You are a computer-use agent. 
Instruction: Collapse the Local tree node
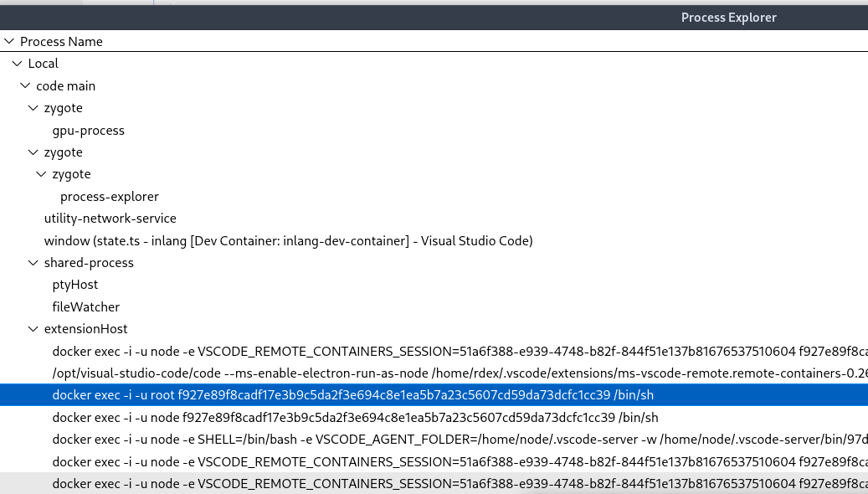(x=17, y=63)
